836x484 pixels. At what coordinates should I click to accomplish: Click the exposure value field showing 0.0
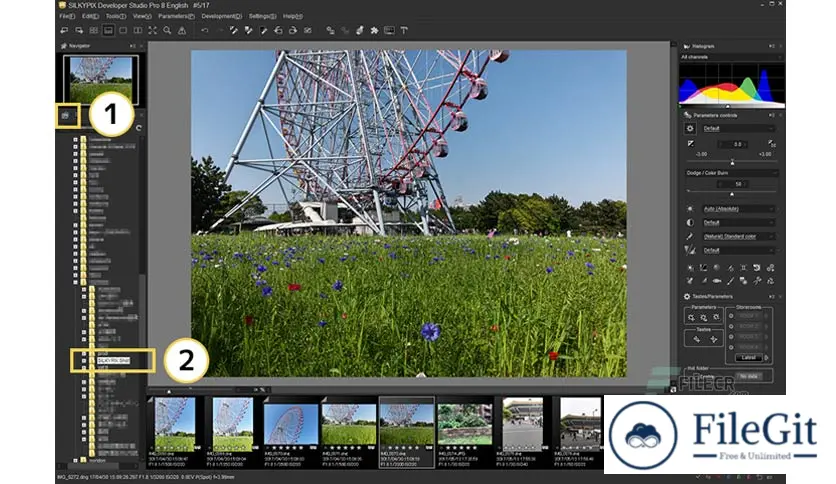coord(733,144)
